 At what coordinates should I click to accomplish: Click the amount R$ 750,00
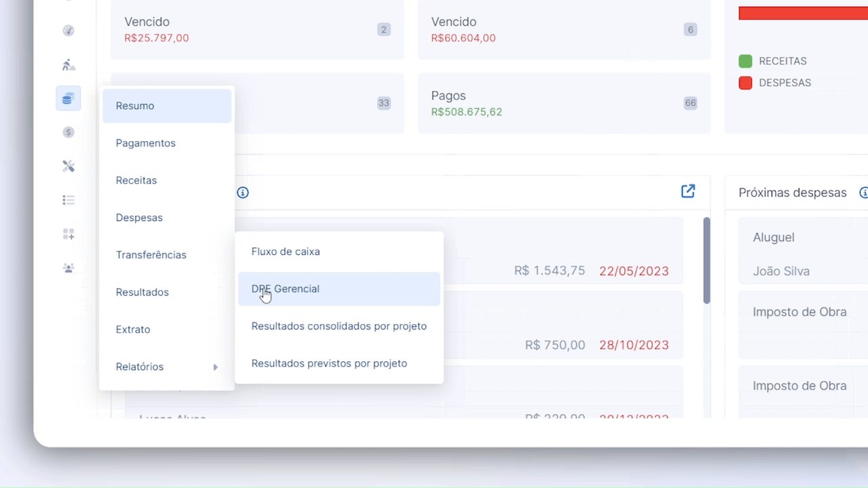(555, 345)
